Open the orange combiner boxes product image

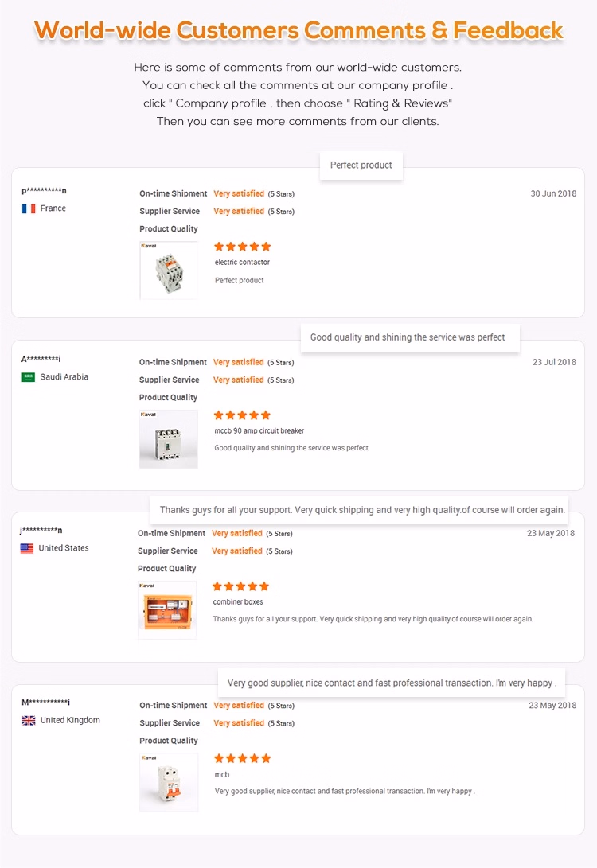(167, 610)
